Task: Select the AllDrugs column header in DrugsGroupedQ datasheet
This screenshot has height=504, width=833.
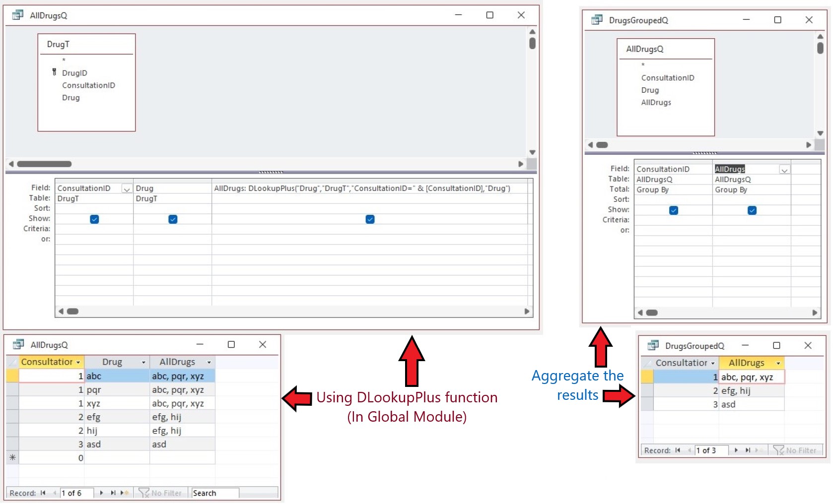Action: (x=746, y=363)
